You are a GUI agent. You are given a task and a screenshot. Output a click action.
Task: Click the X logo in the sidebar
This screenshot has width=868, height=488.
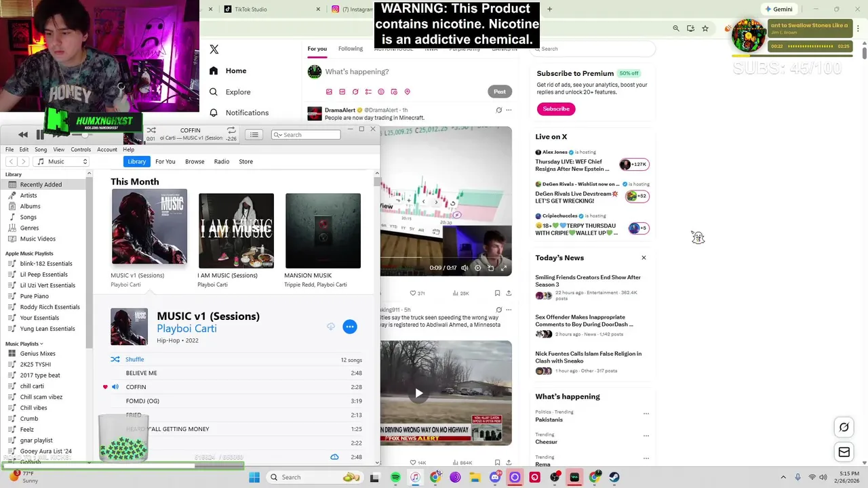214,49
